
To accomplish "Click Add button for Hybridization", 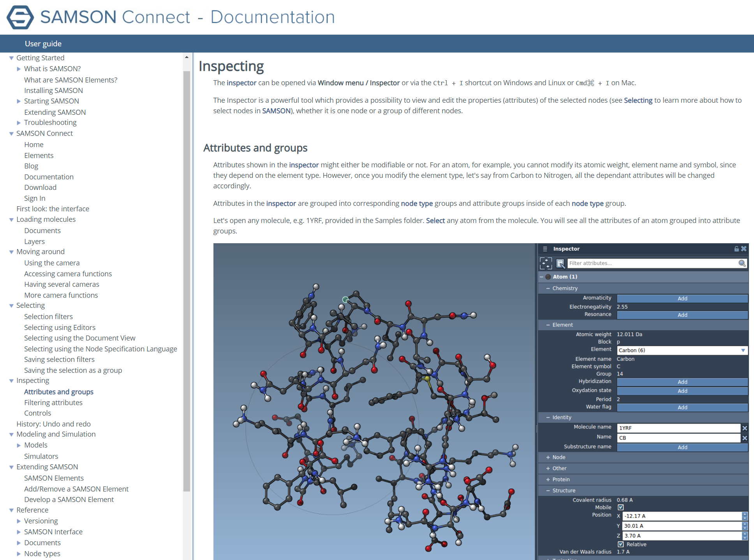I will click(x=682, y=382).
